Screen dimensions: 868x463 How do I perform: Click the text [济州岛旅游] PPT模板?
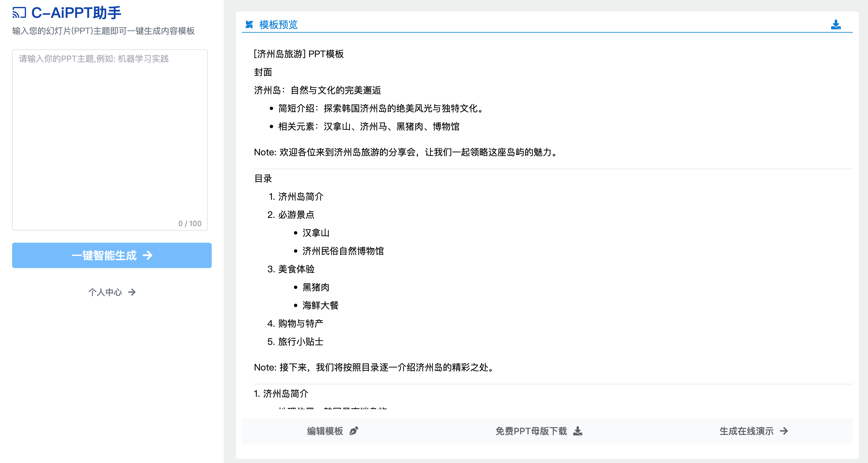coord(299,54)
